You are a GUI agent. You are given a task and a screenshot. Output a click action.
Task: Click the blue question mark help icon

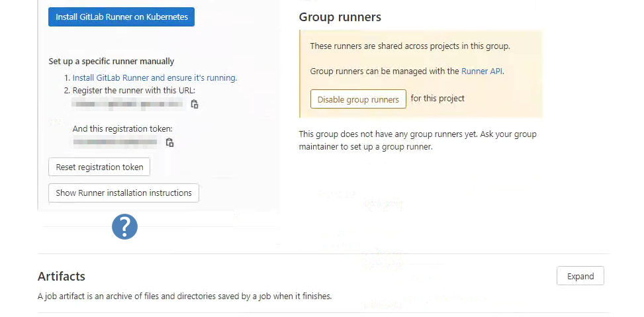point(125,226)
